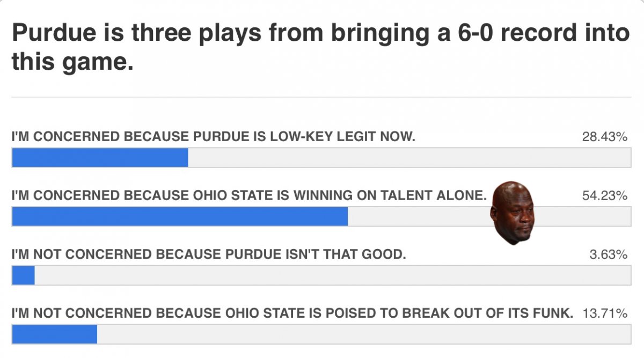Screen dimensions: 644x358
Task: Click the 3.63% result value
Action: 609,254
